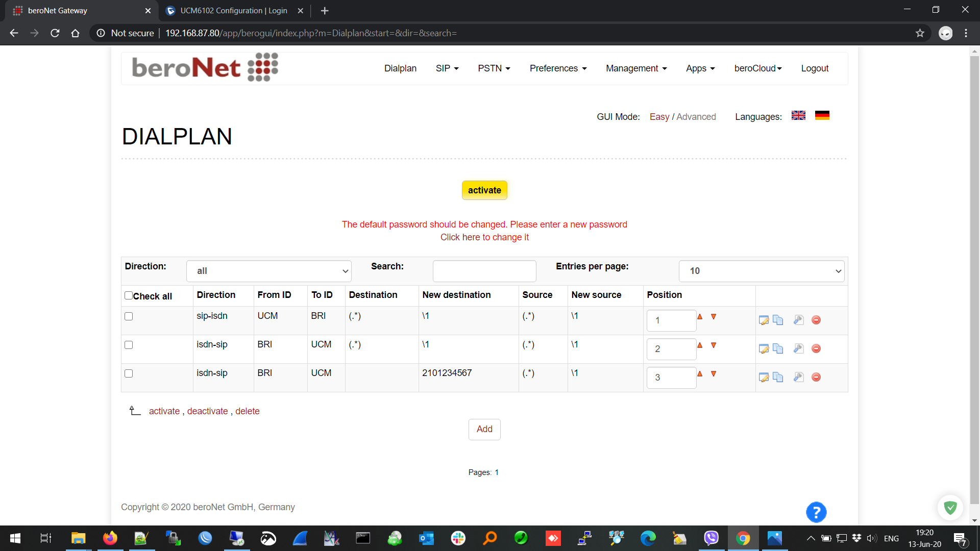This screenshot has width=980, height=551.
Task: Click the Search input field
Action: pyautogui.click(x=484, y=271)
